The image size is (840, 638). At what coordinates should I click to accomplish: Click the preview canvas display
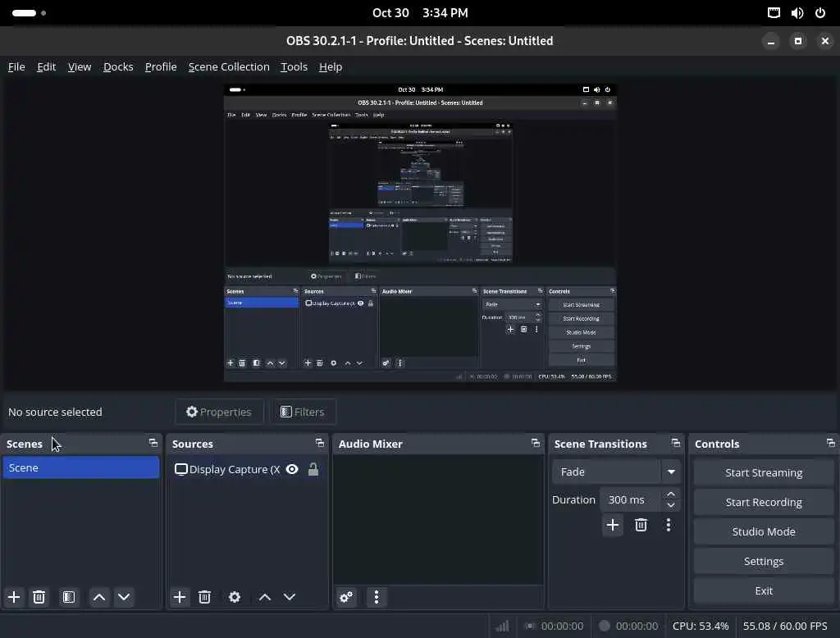click(420, 233)
